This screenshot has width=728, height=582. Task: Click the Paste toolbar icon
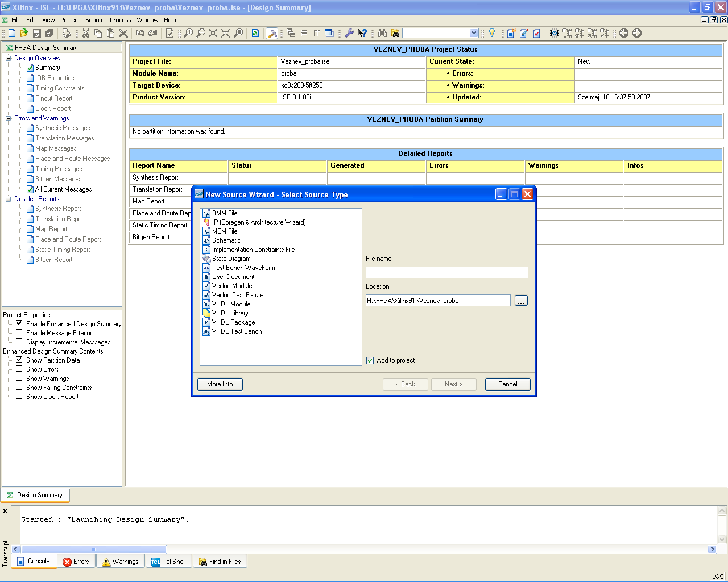(110, 33)
